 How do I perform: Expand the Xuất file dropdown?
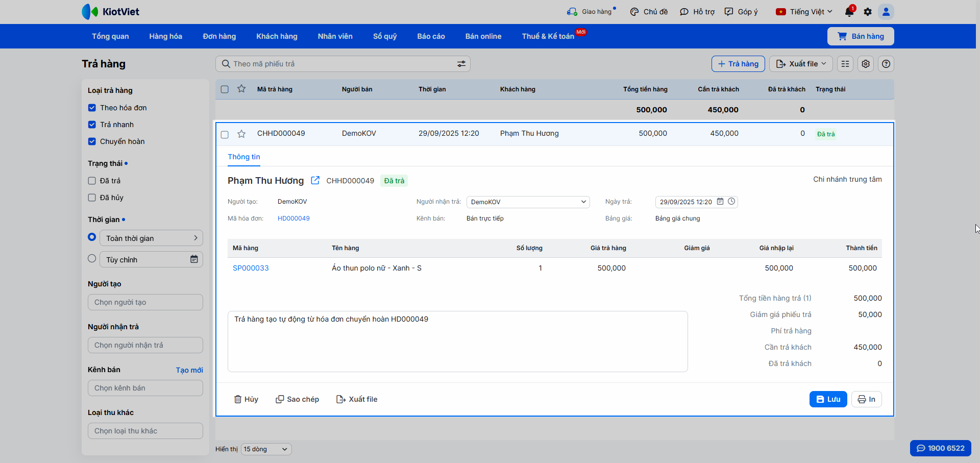801,64
